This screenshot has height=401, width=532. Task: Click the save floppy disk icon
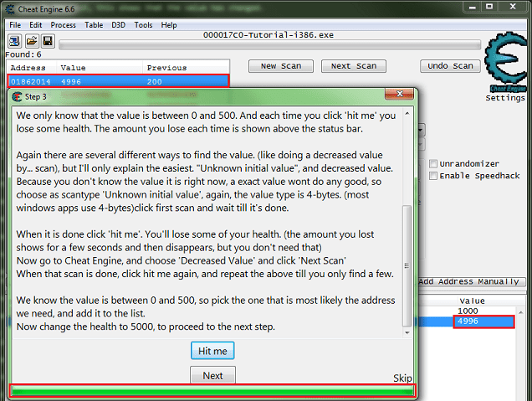click(x=48, y=41)
